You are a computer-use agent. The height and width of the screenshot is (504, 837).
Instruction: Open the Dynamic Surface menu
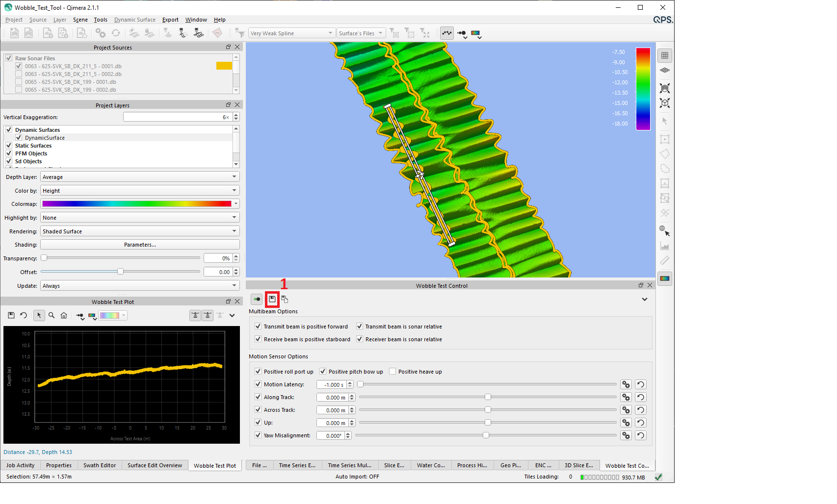click(x=134, y=20)
